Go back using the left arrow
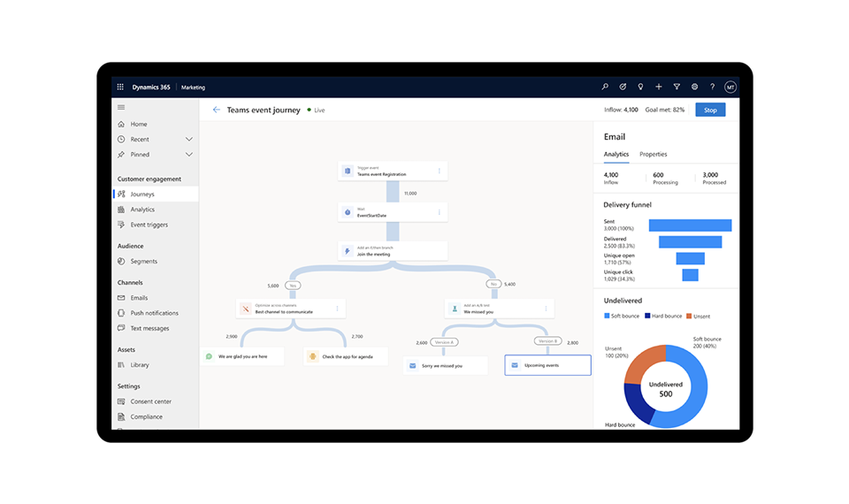 [x=217, y=110]
